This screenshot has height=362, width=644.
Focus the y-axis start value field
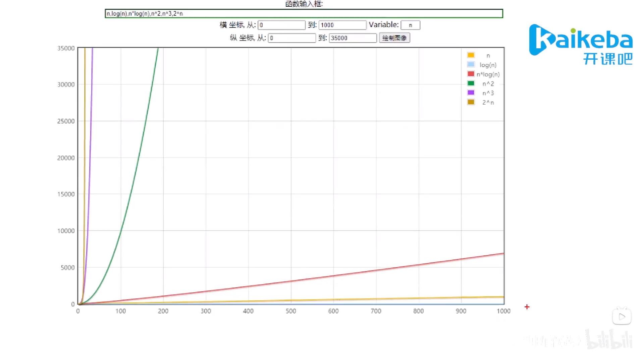click(291, 38)
